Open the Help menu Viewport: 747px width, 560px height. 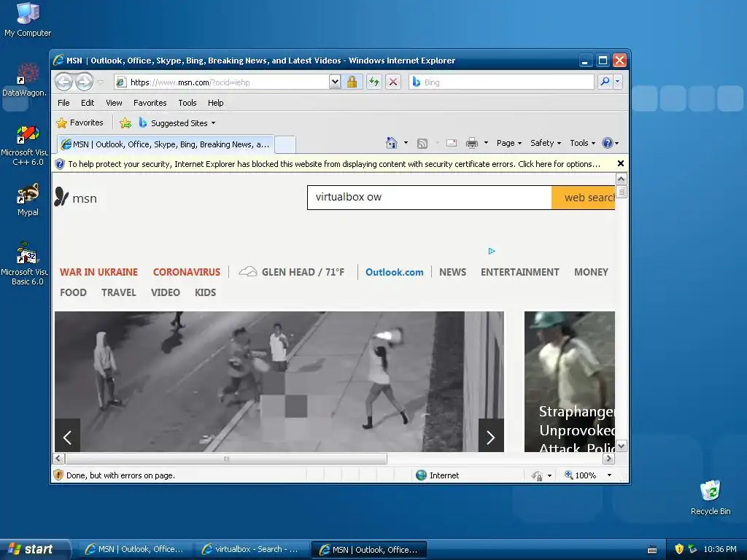tap(215, 103)
